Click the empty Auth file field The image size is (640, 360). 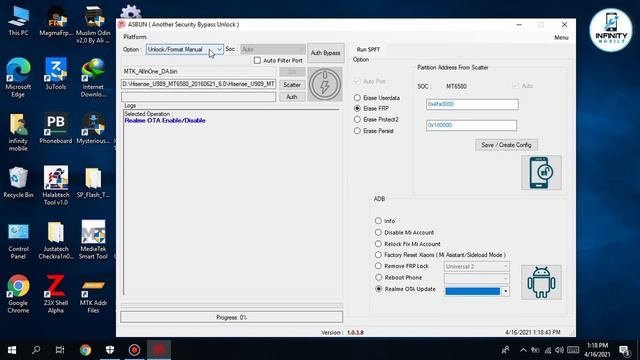[199, 97]
